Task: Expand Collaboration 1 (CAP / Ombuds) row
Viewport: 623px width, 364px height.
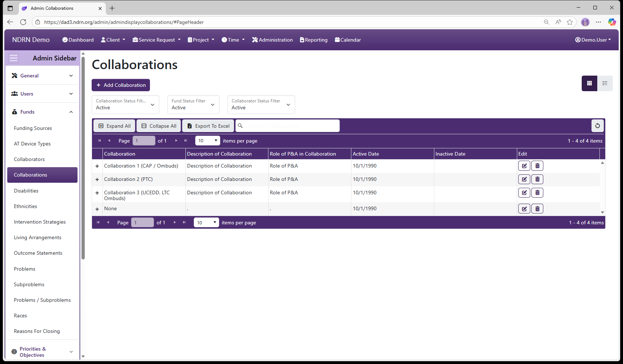Action: click(97, 166)
